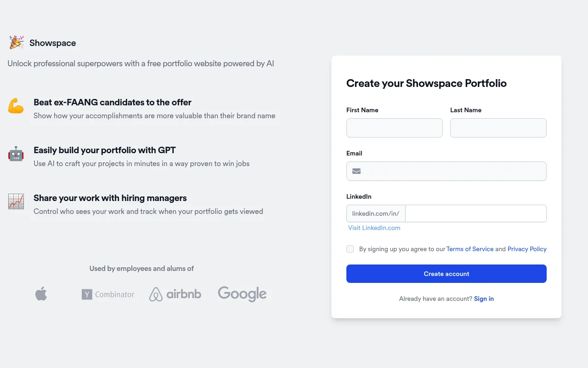Click the Create account button
The image size is (588, 368).
click(x=447, y=274)
